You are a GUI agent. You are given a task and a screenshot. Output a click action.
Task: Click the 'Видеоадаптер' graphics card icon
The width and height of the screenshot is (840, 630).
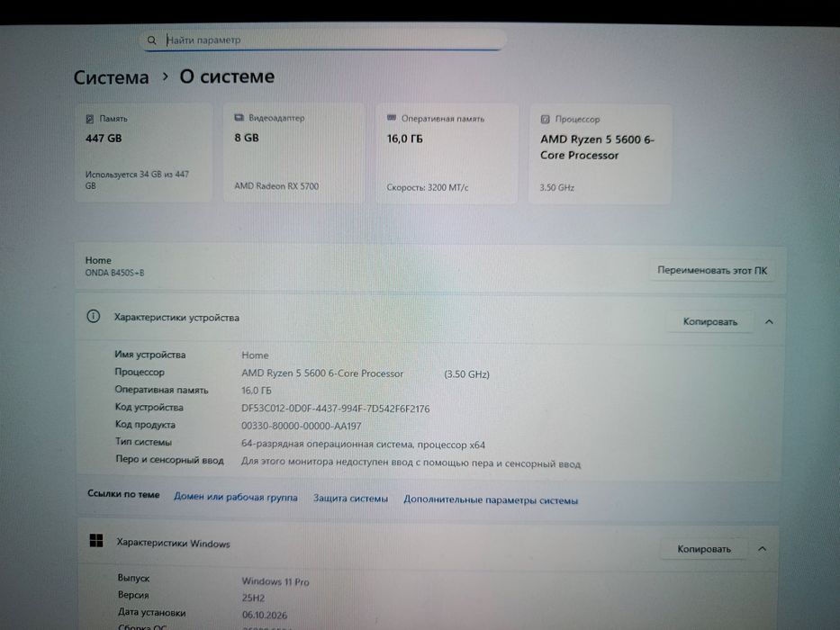pos(239,118)
